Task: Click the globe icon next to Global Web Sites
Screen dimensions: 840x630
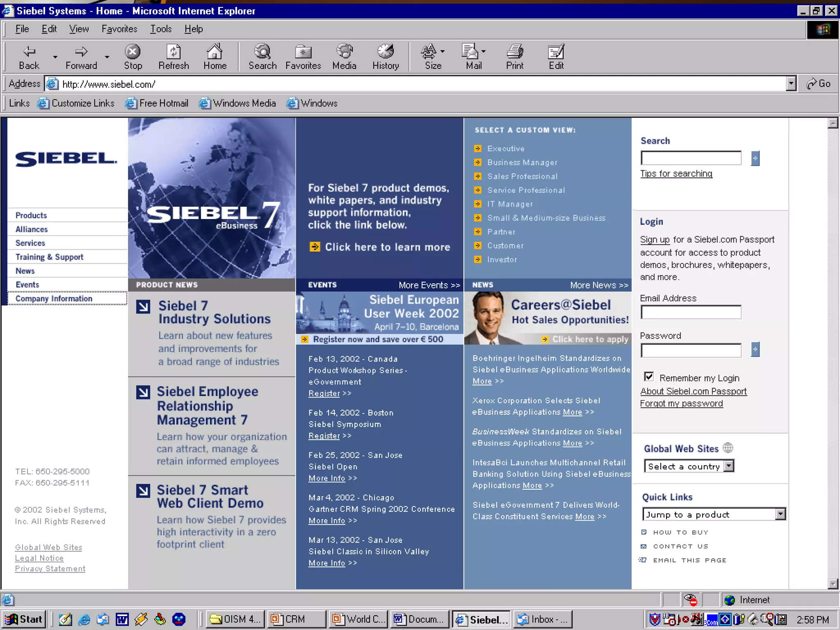Action: [728, 448]
